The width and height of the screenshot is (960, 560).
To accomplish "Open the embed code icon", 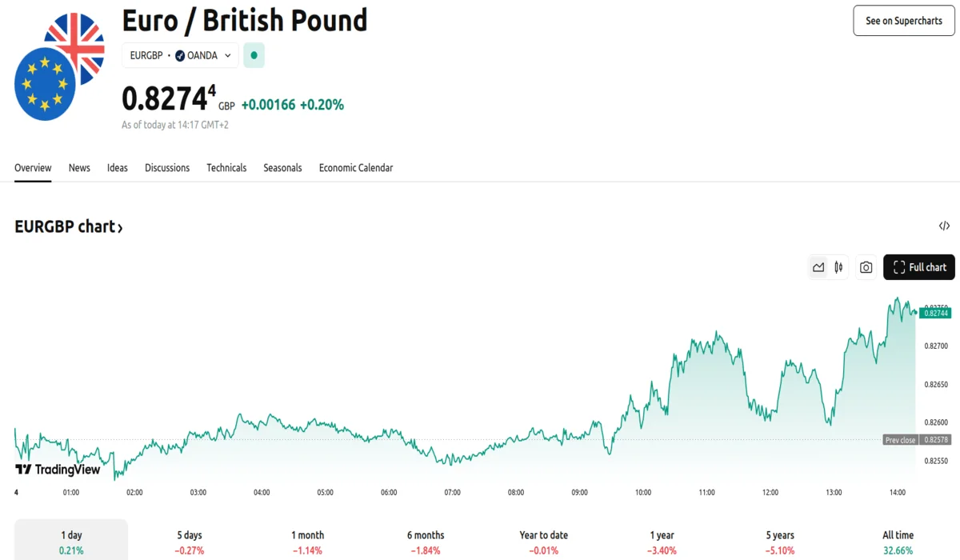I will point(944,226).
